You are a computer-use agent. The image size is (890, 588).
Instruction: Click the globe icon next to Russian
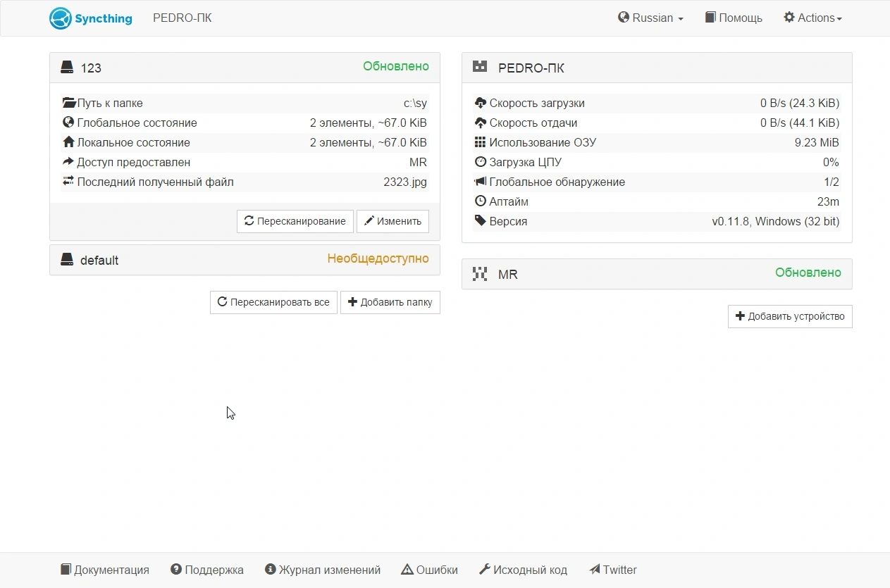pos(624,18)
